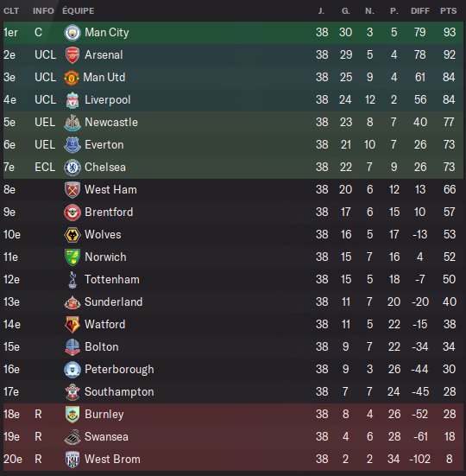Select the Burnley row in relegation zone
The width and height of the screenshot is (466, 476).
point(233,415)
